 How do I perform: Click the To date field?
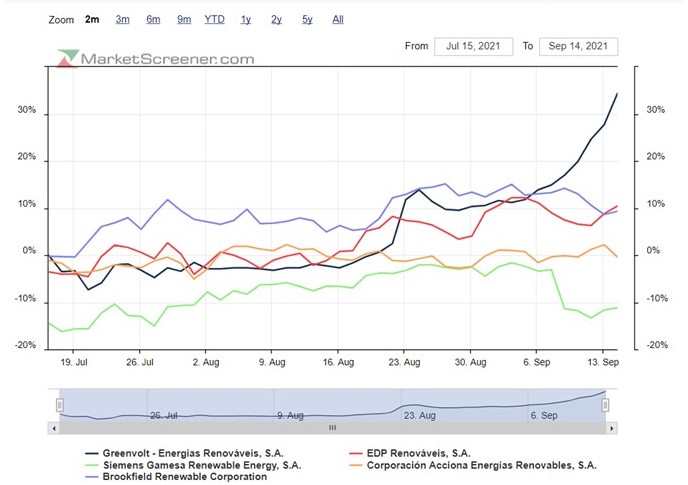pos(578,47)
